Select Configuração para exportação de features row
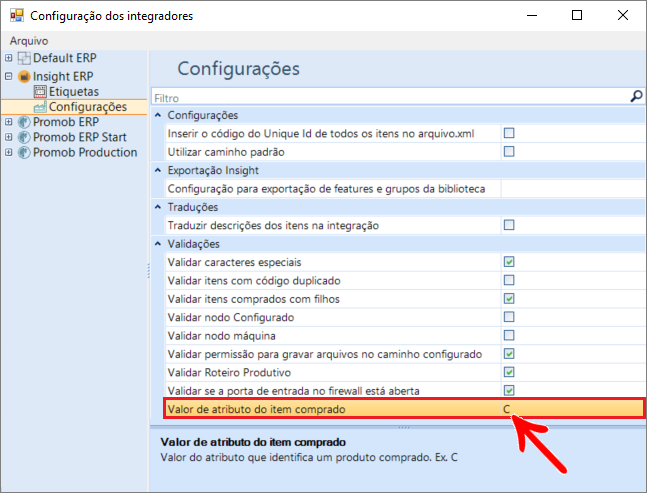The width and height of the screenshot is (647, 493). pyautogui.click(x=405, y=189)
